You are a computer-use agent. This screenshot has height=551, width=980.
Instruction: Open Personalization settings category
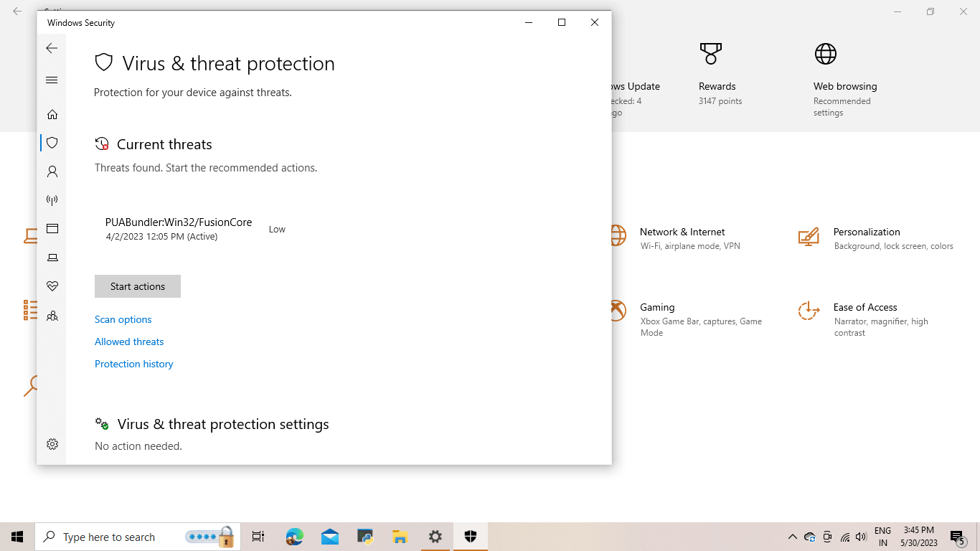click(875, 238)
